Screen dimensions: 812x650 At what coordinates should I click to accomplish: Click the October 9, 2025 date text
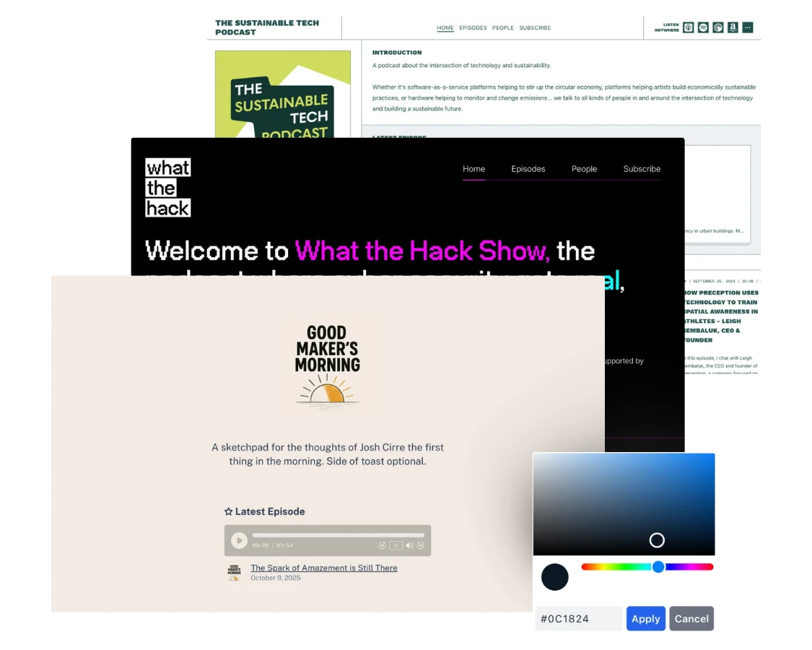click(276, 578)
